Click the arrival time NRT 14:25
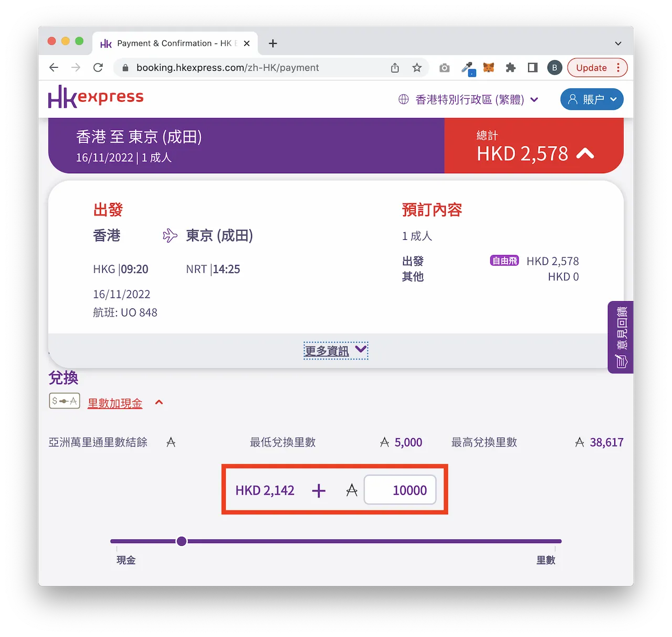 [213, 269]
